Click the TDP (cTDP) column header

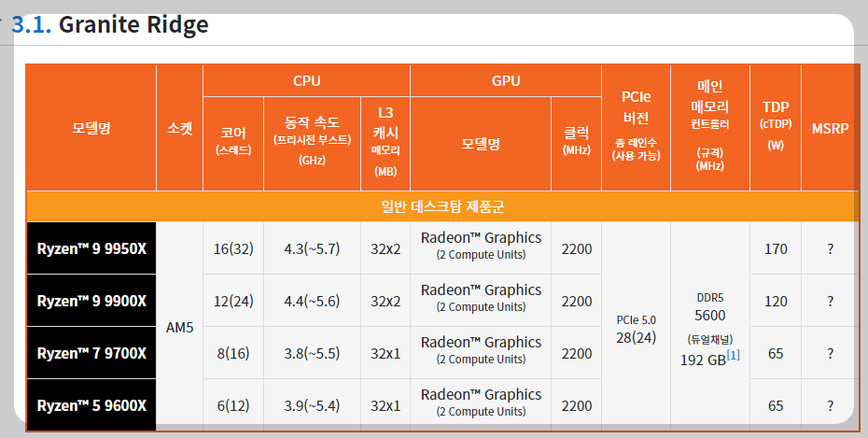776,128
